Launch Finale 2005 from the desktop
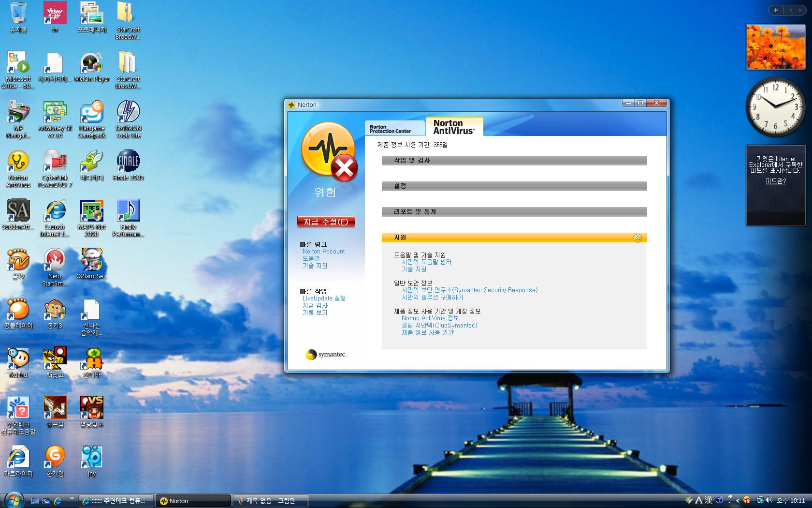The height and width of the screenshot is (508, 812). 129,165
